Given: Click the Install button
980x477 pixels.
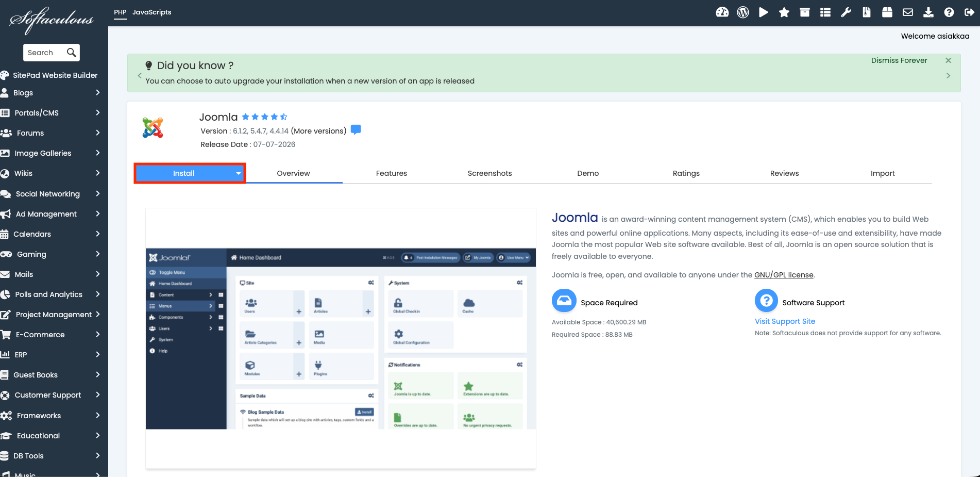Looking at the screenshot, I should pyautogui.click(x=184, y=173).
